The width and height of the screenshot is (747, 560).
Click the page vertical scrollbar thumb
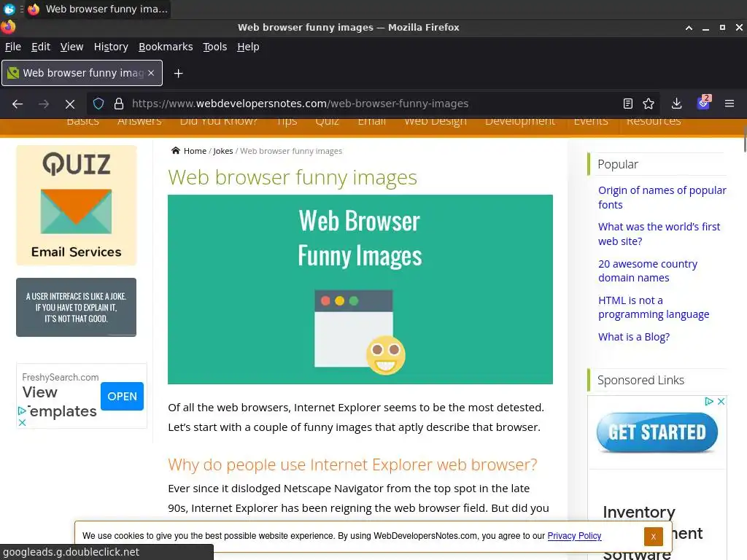(x=745, y=139)
